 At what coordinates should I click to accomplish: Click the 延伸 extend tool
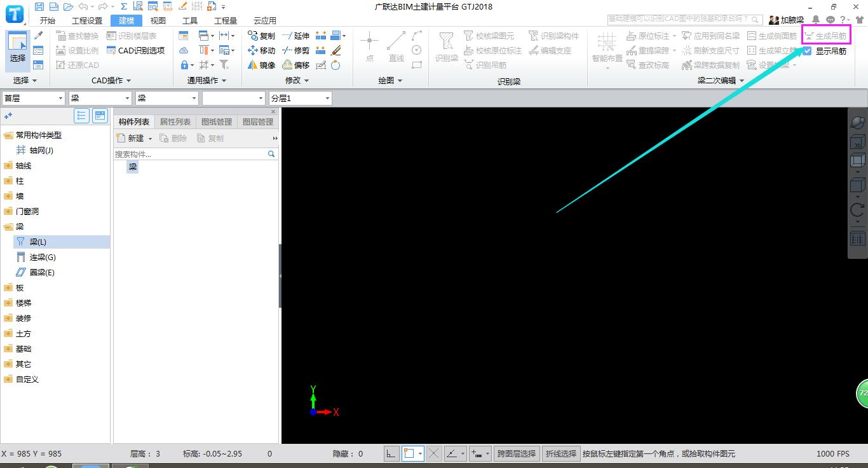[295, 36]
